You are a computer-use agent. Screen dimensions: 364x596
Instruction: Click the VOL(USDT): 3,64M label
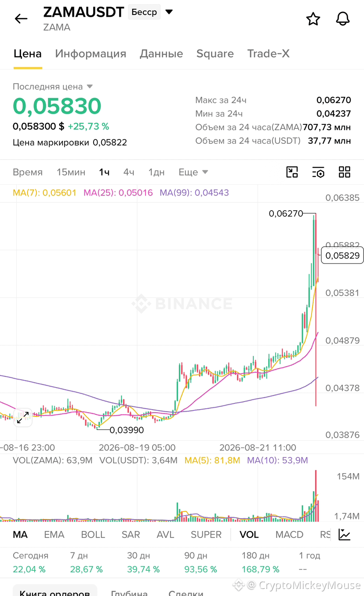[138, 461]
